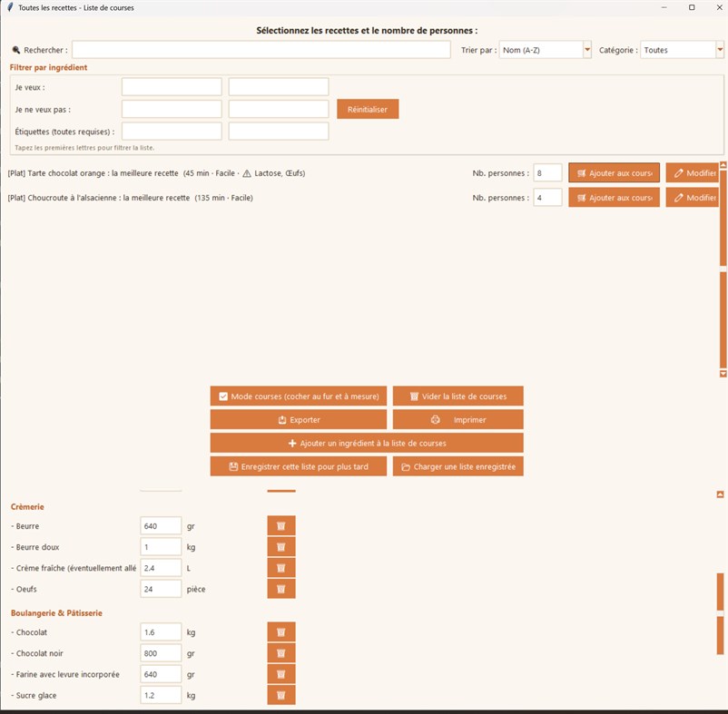This screenshot has width=728, height=714.
Task: Click the Tarte chocolat orange recipe text
Action: (x=156, y=173)
